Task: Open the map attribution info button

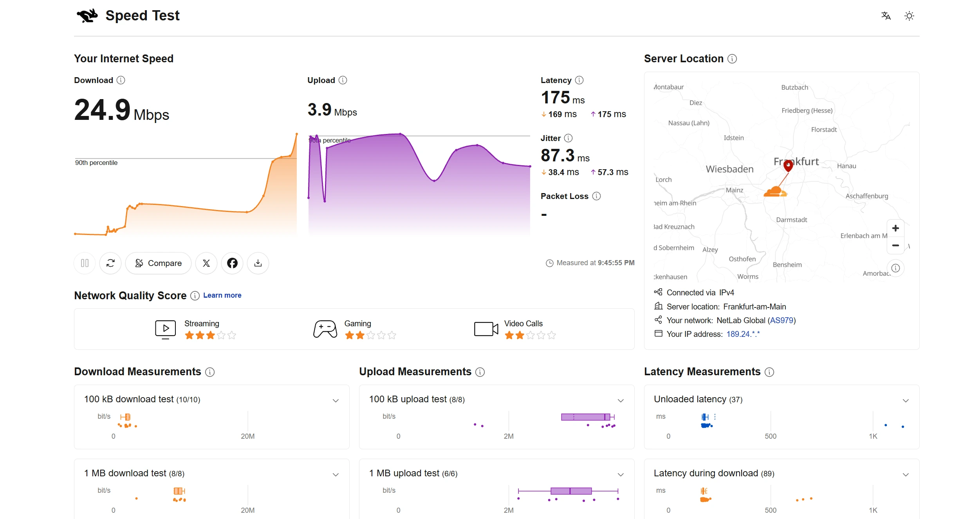Action: coord(896,268)
